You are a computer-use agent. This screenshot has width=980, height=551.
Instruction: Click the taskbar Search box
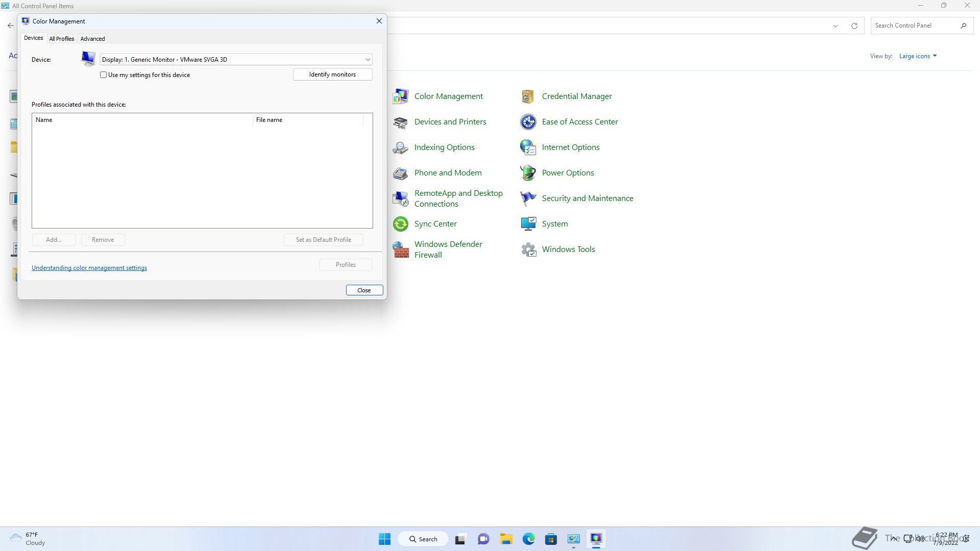pos(423,539)
